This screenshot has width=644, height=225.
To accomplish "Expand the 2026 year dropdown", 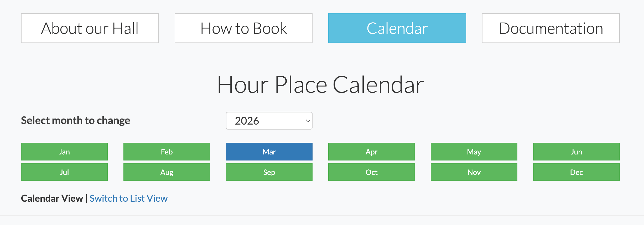I will pyautogui.click(x=269, y=121).
